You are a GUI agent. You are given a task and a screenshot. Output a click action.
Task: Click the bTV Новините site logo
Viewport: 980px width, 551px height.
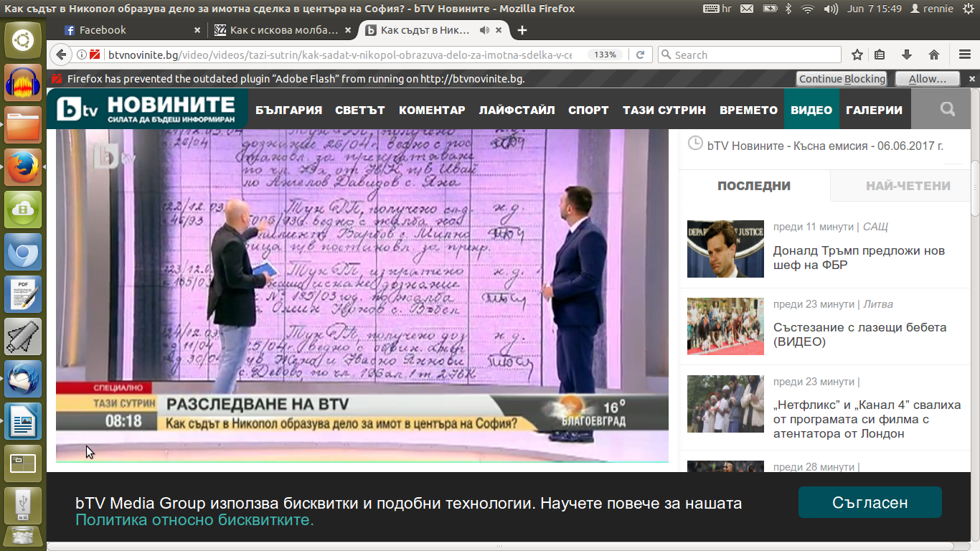click(x=147, y=109)
